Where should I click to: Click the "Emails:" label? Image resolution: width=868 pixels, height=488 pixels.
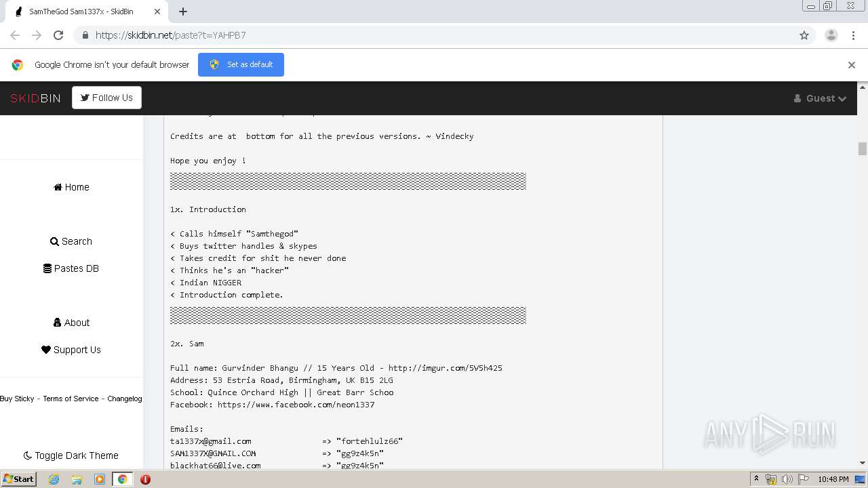click(187, 429)
